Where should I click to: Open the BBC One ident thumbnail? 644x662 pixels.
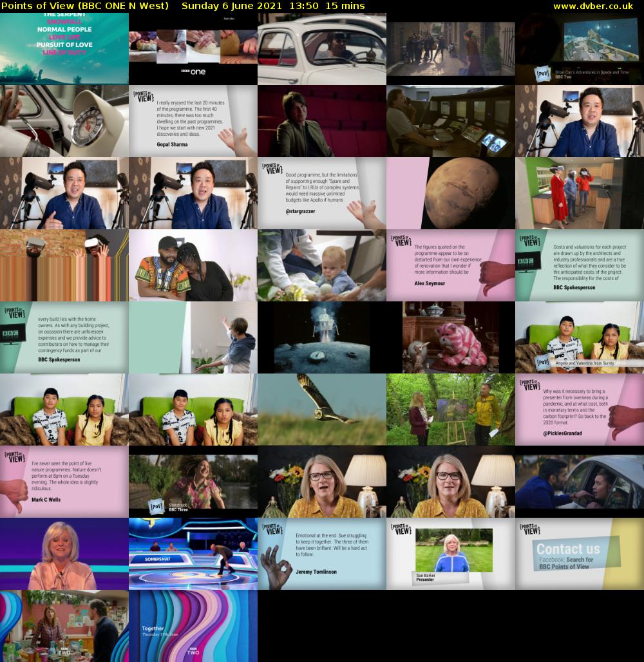[193, 48]
